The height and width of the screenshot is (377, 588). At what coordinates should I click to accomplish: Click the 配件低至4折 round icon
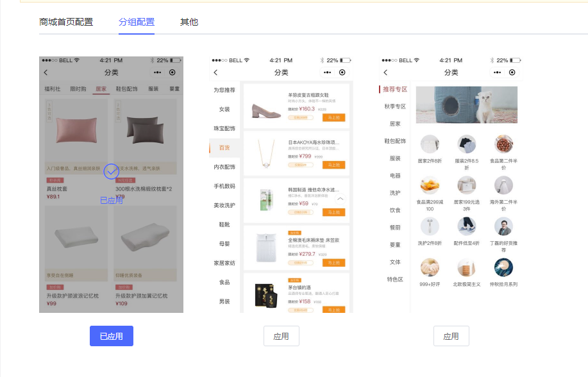[x=467, y=226]
